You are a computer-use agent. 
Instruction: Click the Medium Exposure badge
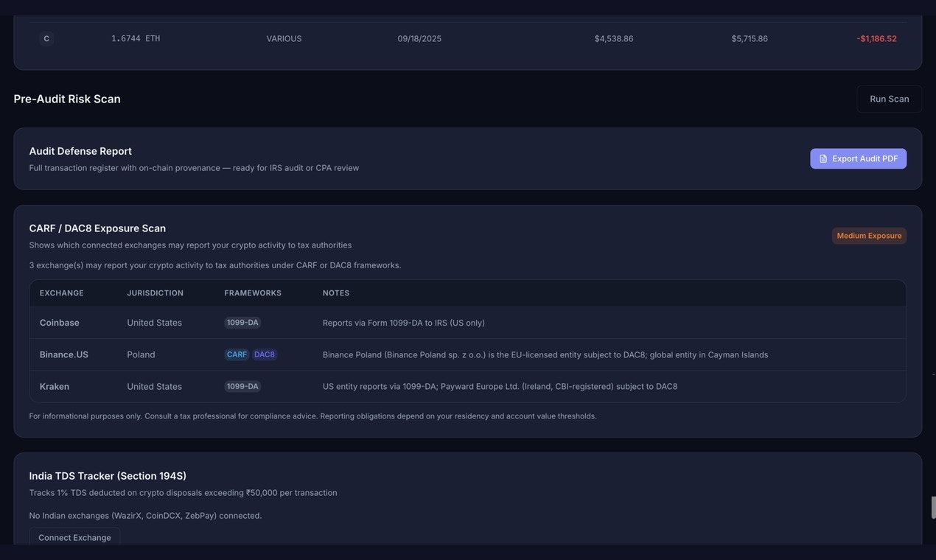coord(869,236)
